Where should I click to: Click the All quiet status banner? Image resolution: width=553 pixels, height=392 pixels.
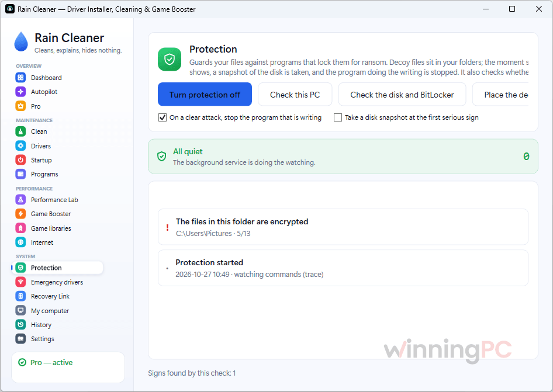[343, 157]
